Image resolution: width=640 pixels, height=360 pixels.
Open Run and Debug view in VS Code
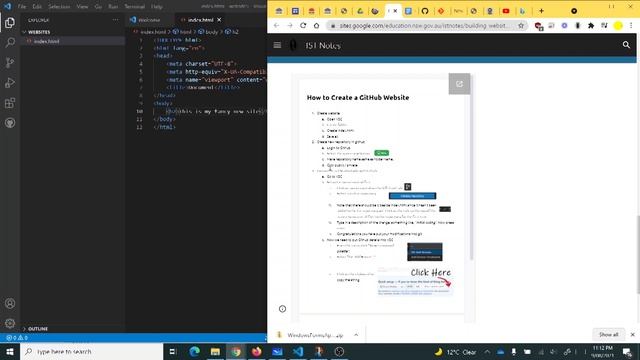pyautogui.click(x=10, y=82)
